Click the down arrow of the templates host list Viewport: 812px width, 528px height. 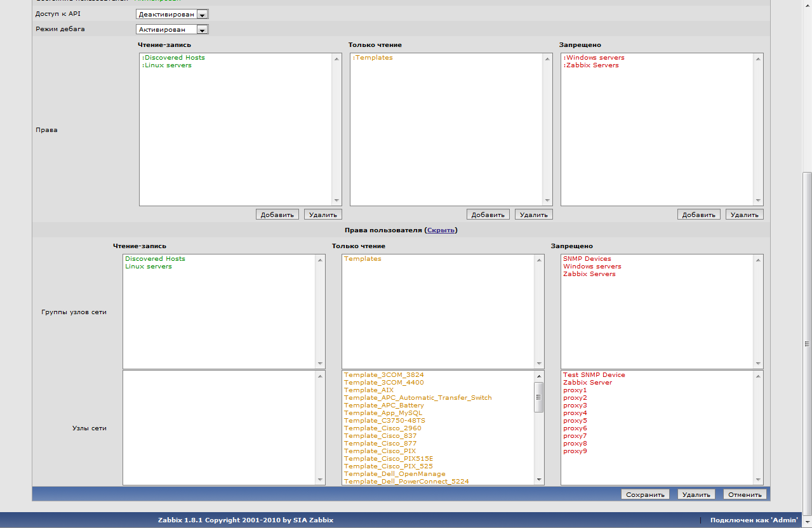(x=538, y=480)
